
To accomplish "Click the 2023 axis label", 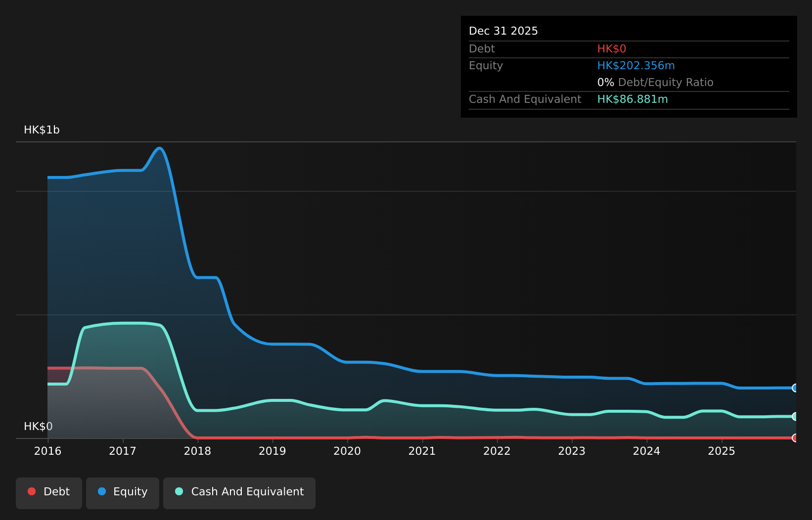I will pos(572,451).
